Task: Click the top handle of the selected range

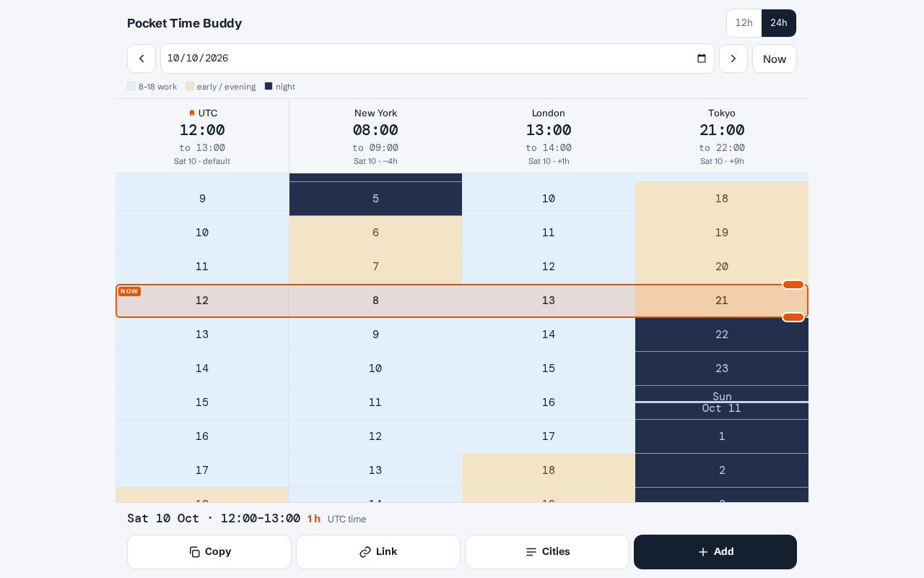Action: (x=793, y=285)
